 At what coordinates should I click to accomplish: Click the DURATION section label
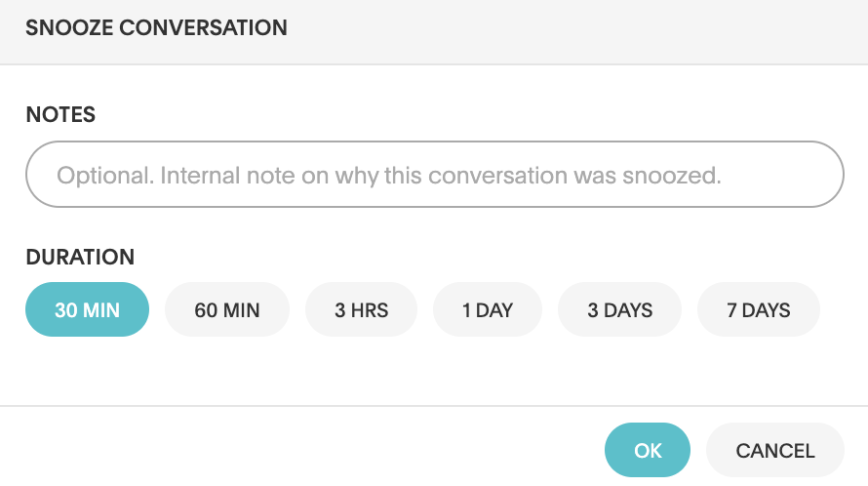[x=80, y=258]
